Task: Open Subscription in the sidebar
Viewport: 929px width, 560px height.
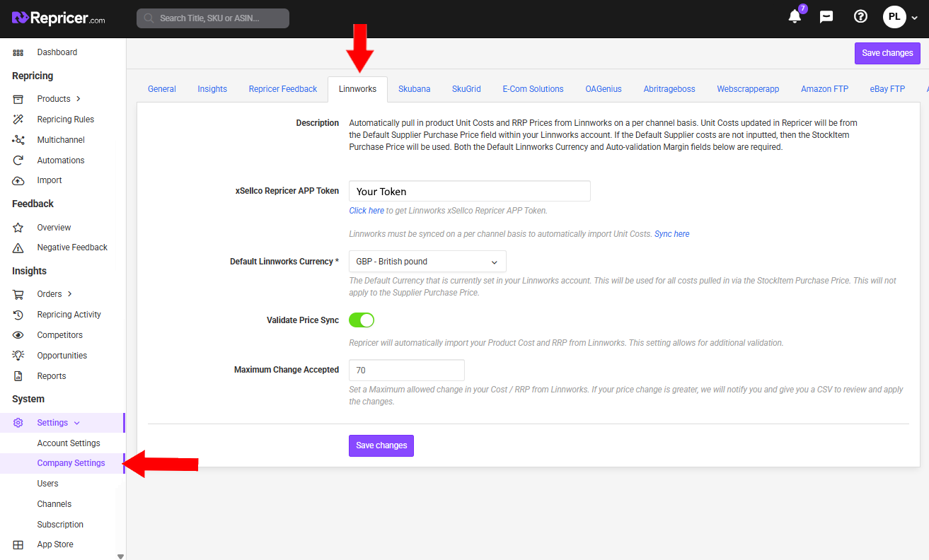Action: (x=60, y=525)
